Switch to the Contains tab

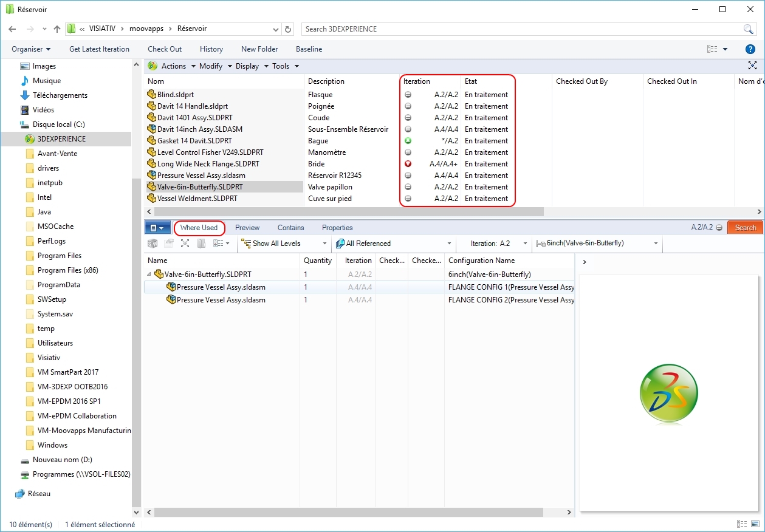[291, 228]
